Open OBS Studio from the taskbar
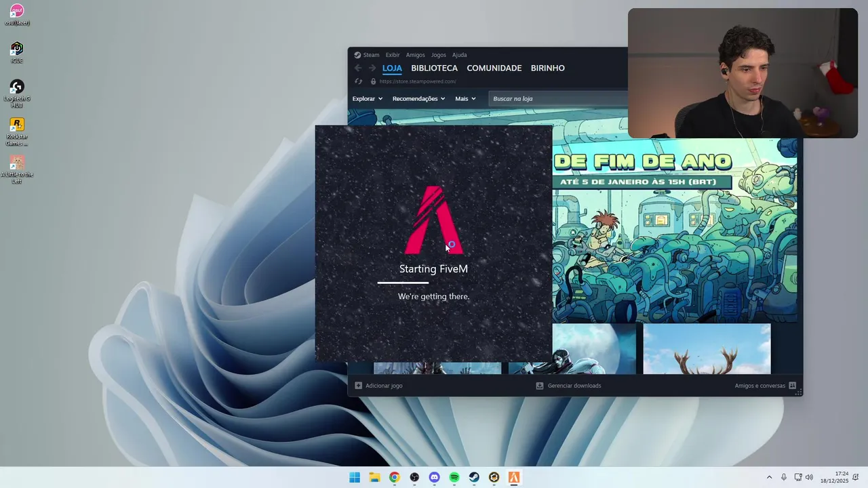The image size is (868, 488). tap(414, 477)
